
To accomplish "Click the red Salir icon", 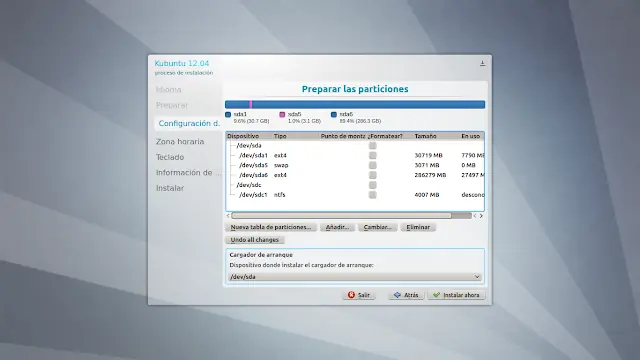I will pos(351,295).
